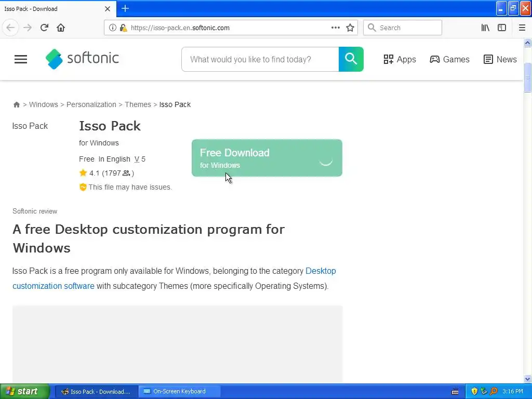This screenshot has height=399, width=532.
Task: Click the lock warning icon in address bar
Action: [123, 28]
